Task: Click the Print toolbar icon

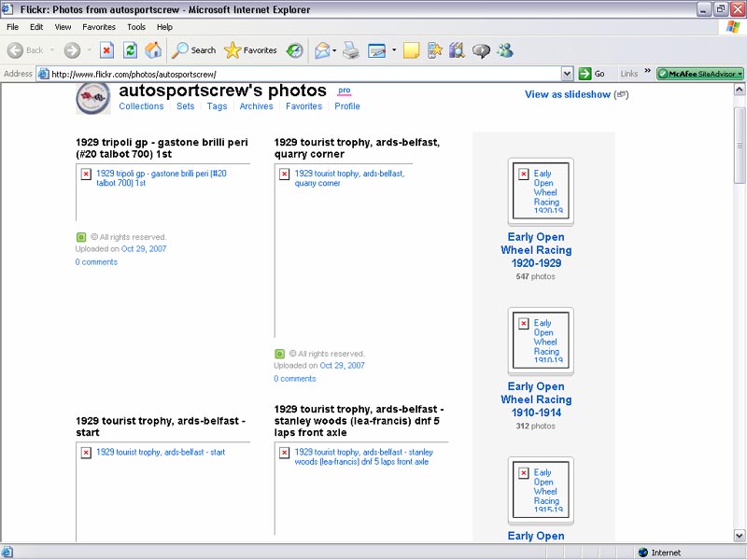Action: pyautogui.click(x=351, y=50)
